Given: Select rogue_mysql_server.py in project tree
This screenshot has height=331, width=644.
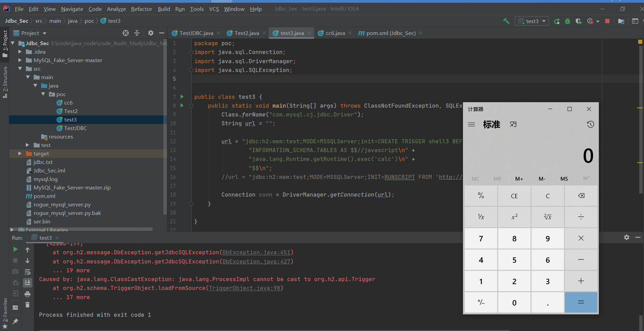Looking at the screenshot, I should pyautogui.click(x=62, y=204).
